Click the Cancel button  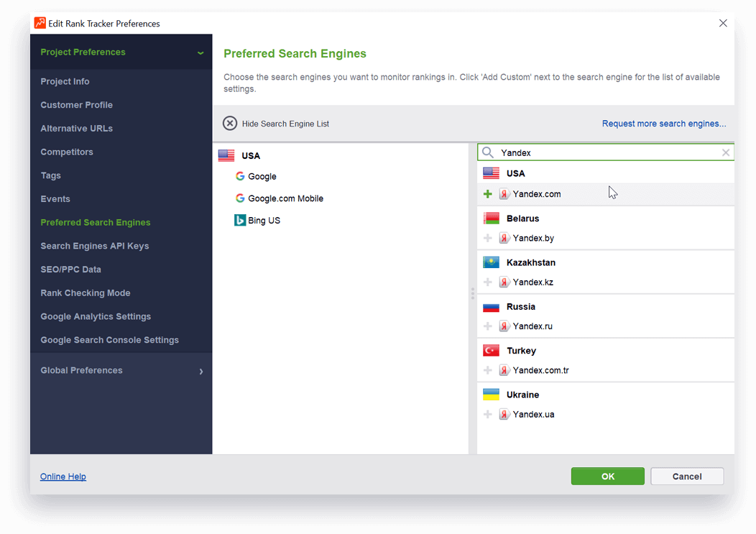point(687,476)
